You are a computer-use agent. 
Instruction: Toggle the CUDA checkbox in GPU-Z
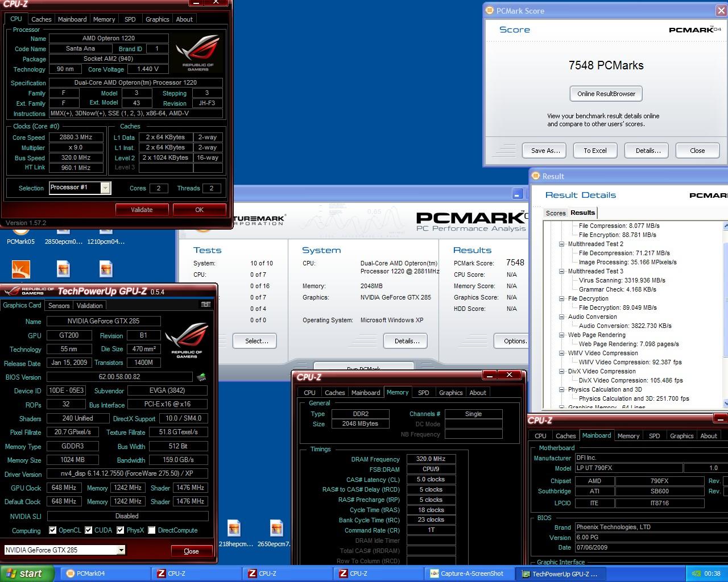pyautogui.click(x=89, y=530)
